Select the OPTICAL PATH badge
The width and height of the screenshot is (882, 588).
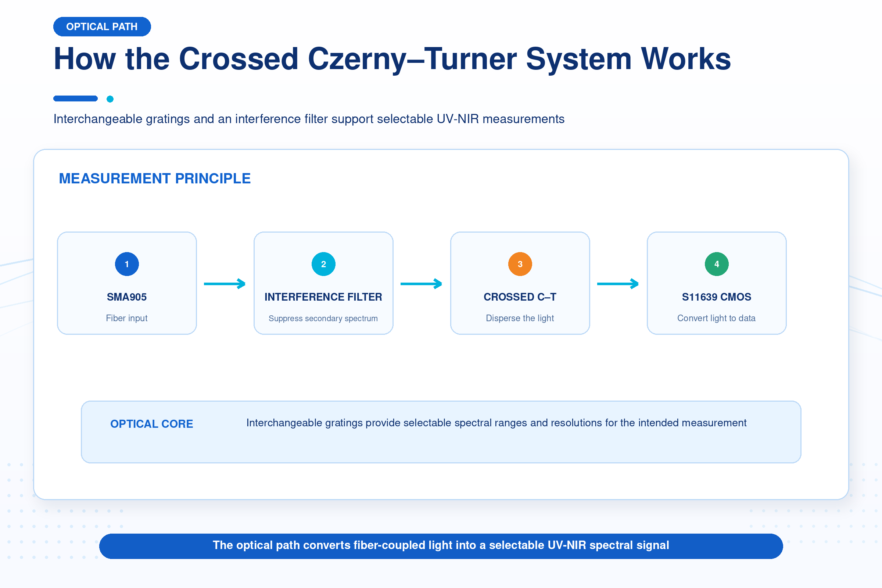coord(102,26)
